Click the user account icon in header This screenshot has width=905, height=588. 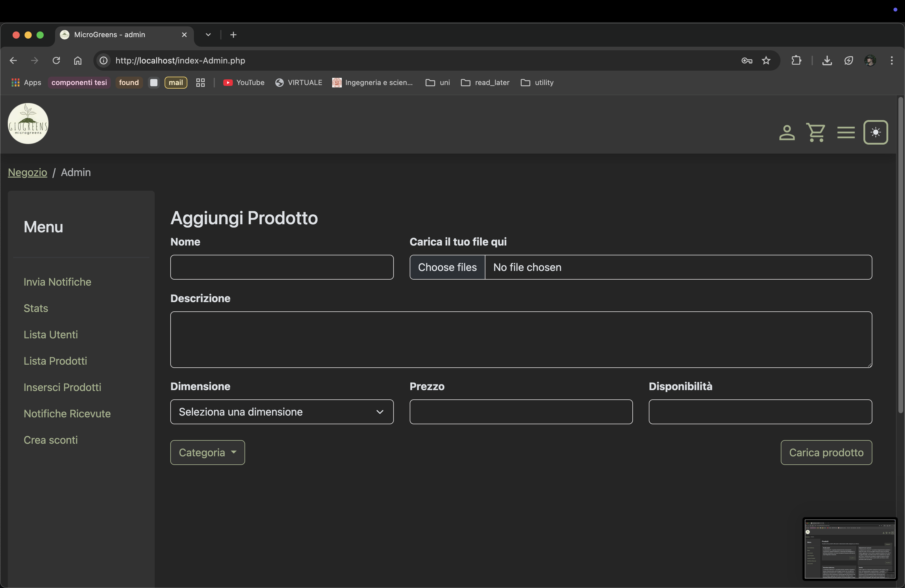click(786, 132)
